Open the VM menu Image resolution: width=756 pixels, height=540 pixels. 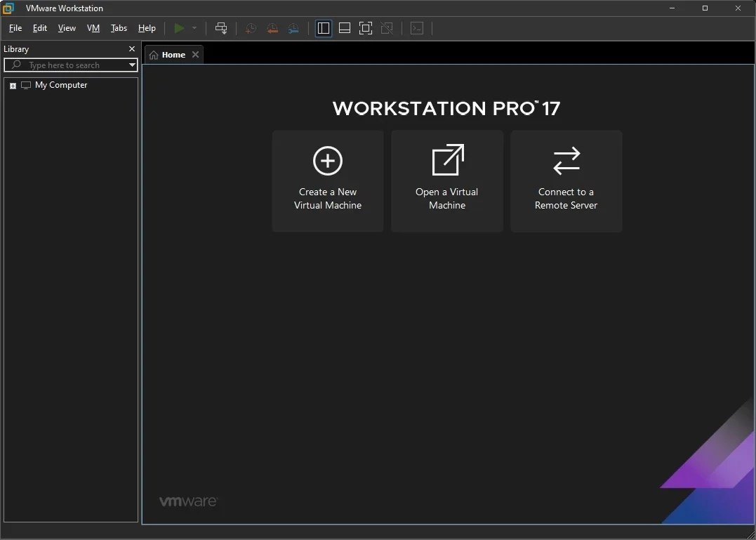[93, 29]
